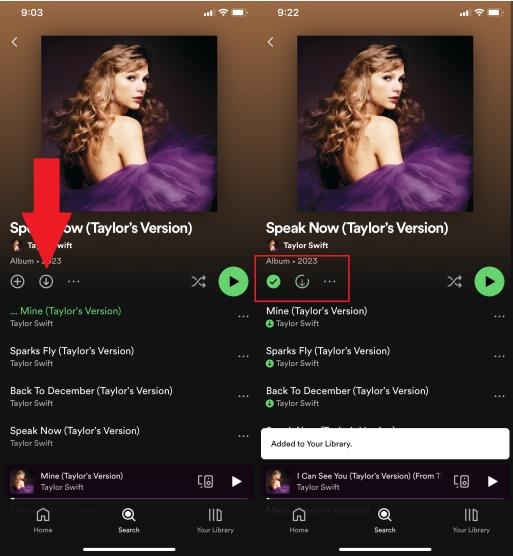Tap the playback progress bar in right mini player
Screen dimensions: 513x556
[x=385, y=499]
